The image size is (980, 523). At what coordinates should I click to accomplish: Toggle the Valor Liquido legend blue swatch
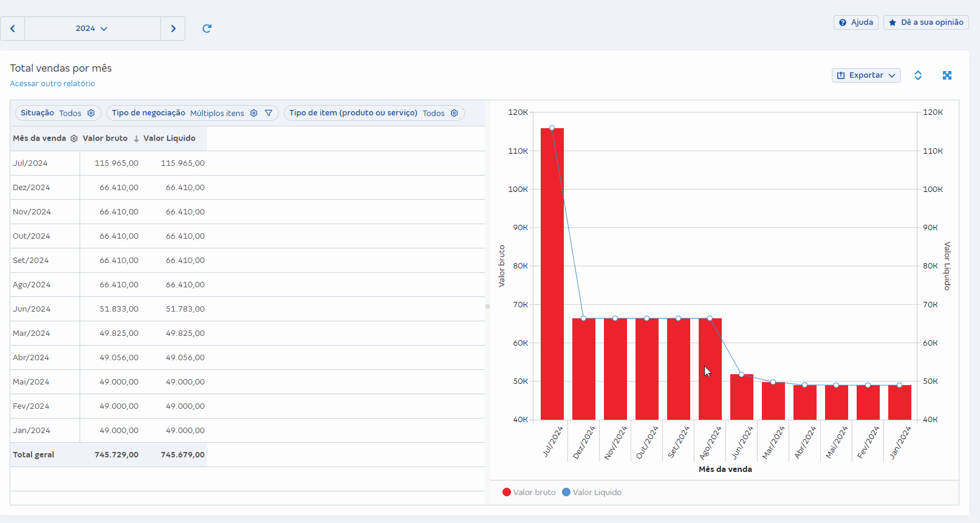pos(566,493)
